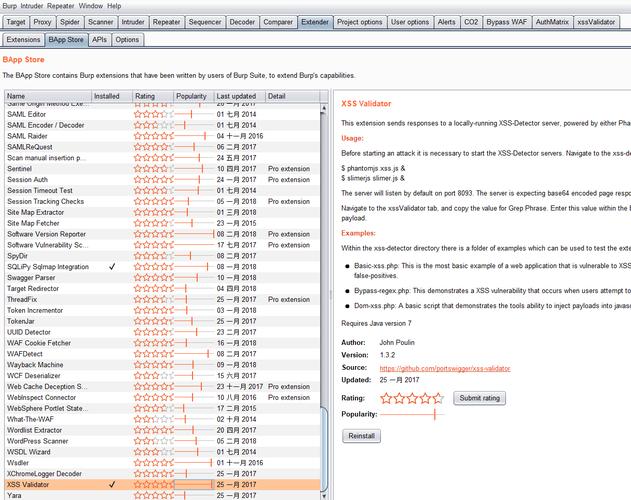Select the WAFDetect extension row

click(163, 354)
